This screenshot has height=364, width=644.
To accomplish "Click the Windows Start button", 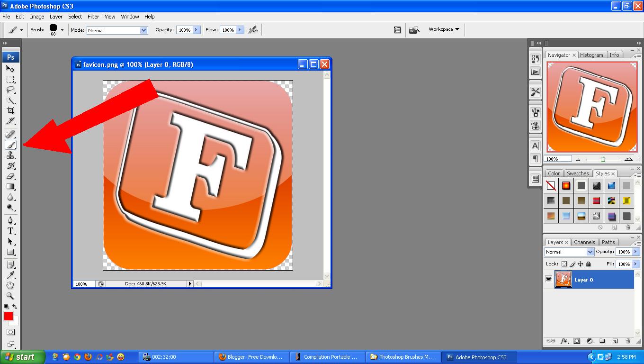I will pos(23,357).
